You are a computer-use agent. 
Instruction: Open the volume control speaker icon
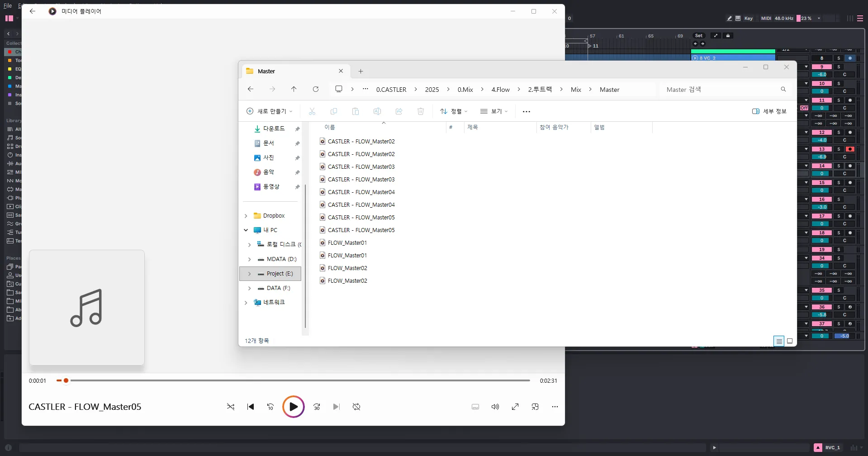click(495, 407)
